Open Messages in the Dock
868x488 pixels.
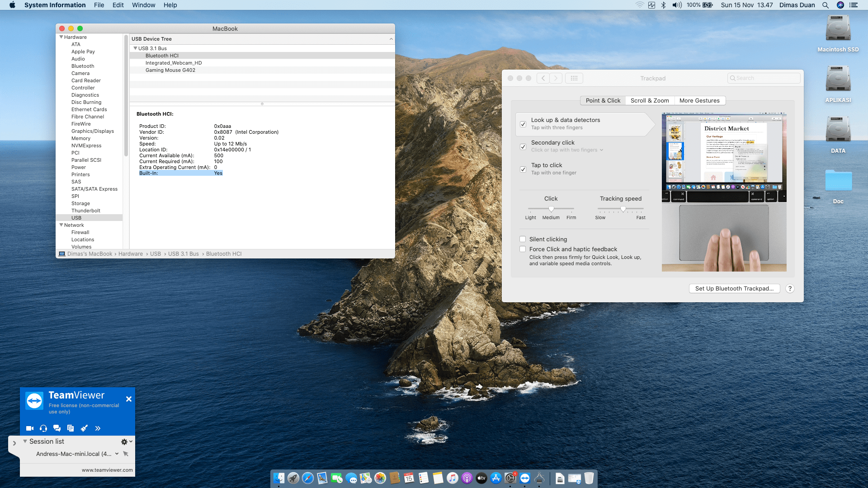pos(351,478)
